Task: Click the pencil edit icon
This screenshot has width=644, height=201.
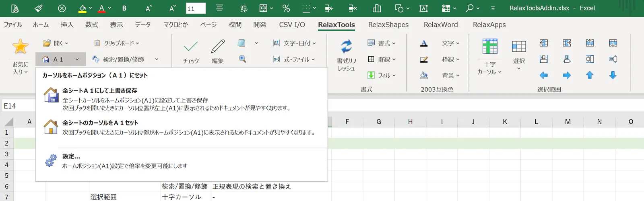Action: pos(218,47)
